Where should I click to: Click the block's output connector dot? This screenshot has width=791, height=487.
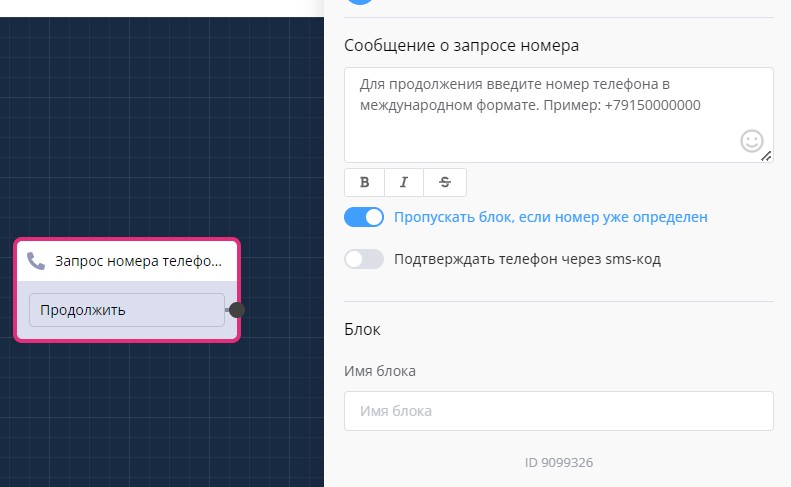tap(237, 310)
